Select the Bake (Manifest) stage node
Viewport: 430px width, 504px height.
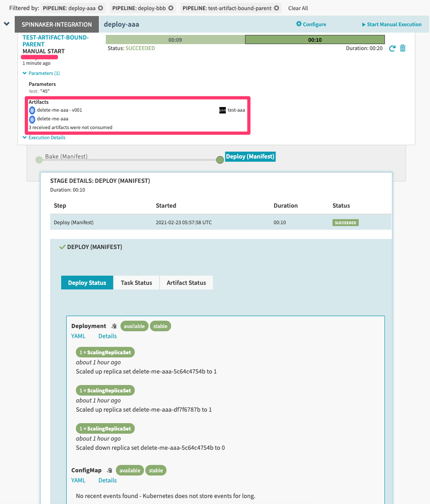(39, 160)
